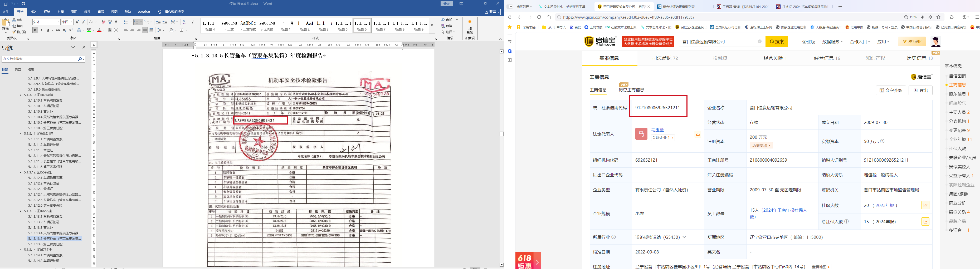This screenshot has width=980, height=269.
Task: Toggle strikethrough (abc) formatting
Action: (58, 30)
